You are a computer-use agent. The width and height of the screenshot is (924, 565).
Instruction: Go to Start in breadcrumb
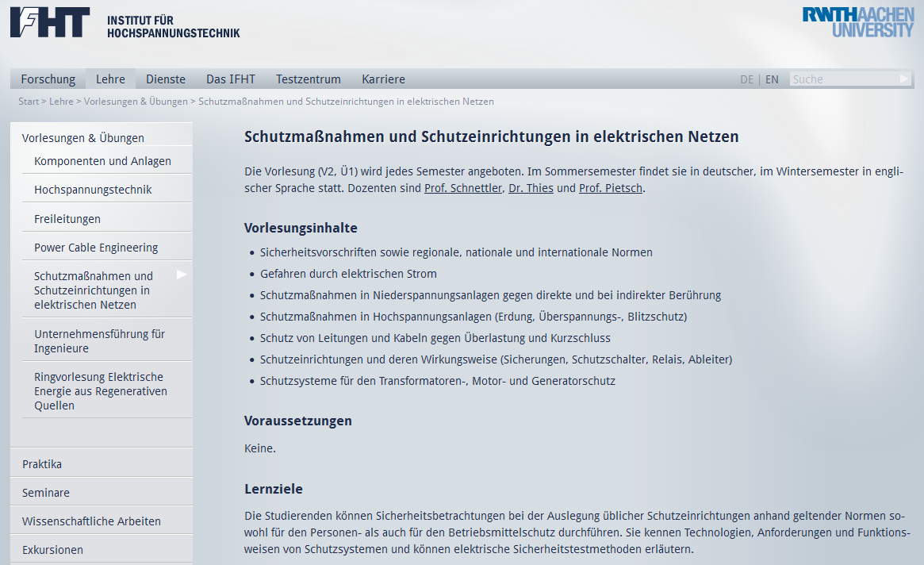[x=29, y=102]
